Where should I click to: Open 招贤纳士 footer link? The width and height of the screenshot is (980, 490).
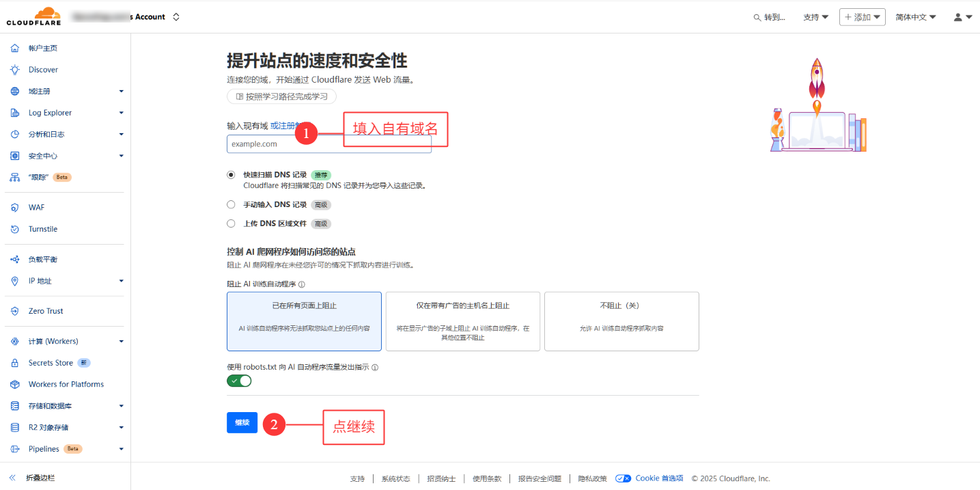(x=441, y=478)
